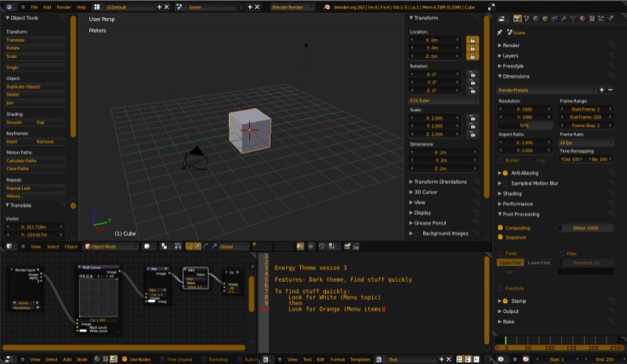Open the Render properties tab icon
This screenshot has width=627, height=364.
click(517, 18)
